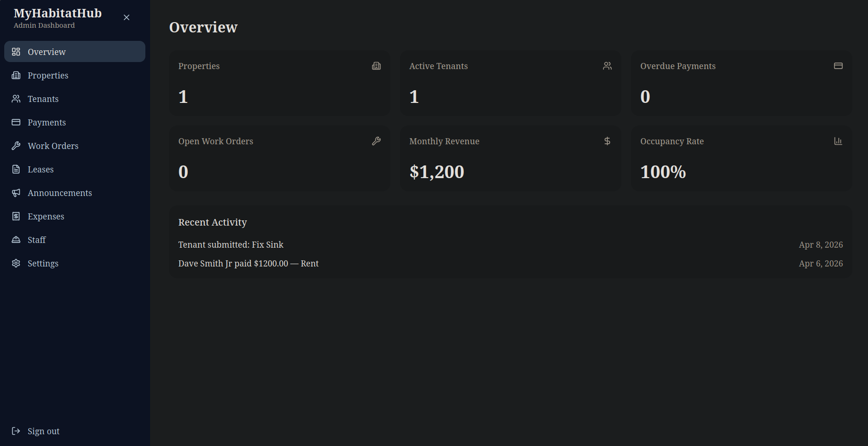Go to the Properties page in sidebar
The width and height of the screenshot is (868, 446).
(48, 75)
